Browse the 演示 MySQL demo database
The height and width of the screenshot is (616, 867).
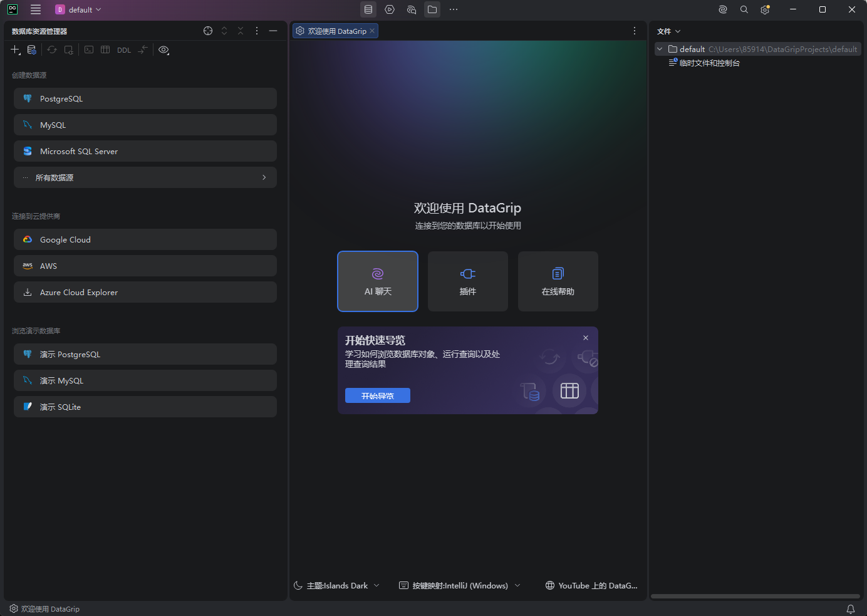145,380
